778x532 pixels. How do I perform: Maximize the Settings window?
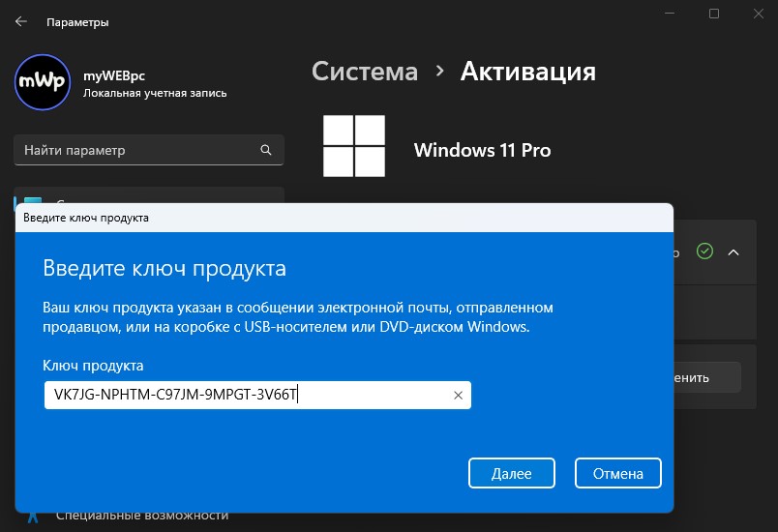714,14
